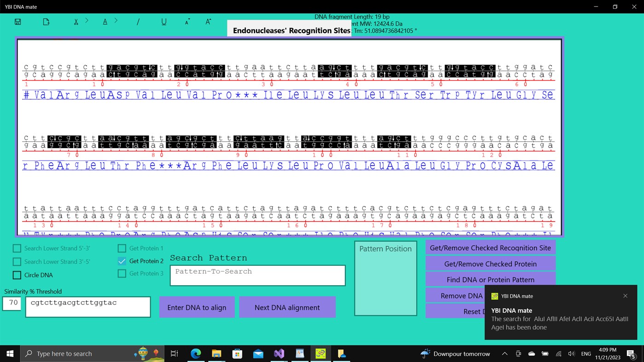Expand the hidden taskbar icons chevron
644x362 pixels.
505,353
